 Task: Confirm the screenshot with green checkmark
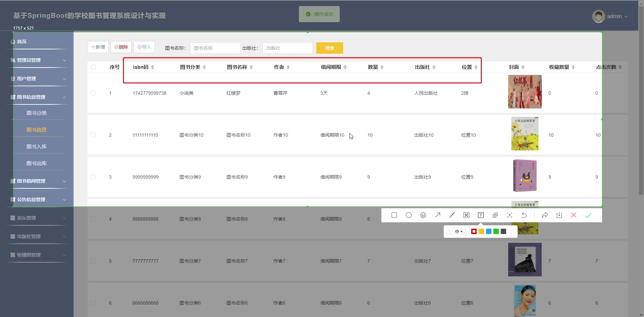pyautogui.click(x=588, y=215)
